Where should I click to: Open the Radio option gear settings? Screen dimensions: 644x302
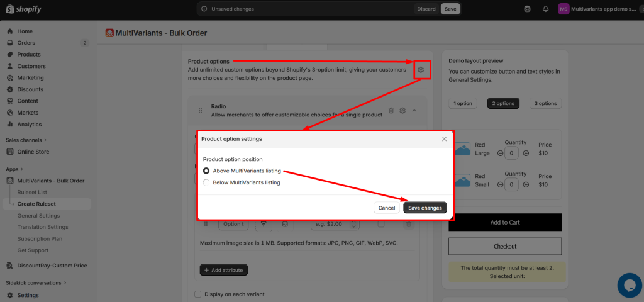coord(402,111)
